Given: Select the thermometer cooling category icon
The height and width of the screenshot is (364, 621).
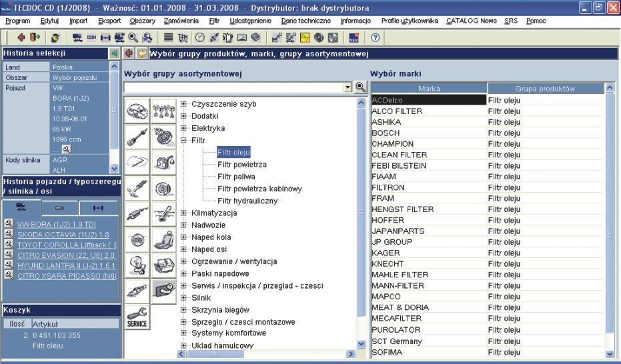Looking at the screenshot, I should 163,214.
